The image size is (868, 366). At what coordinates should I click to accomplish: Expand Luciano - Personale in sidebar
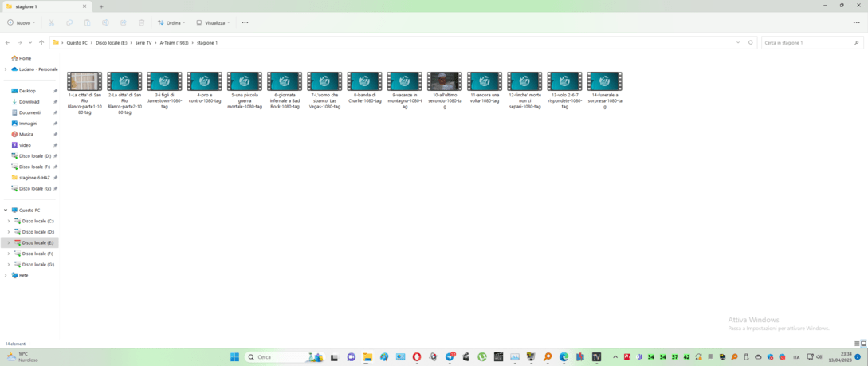tap(6, 69)
